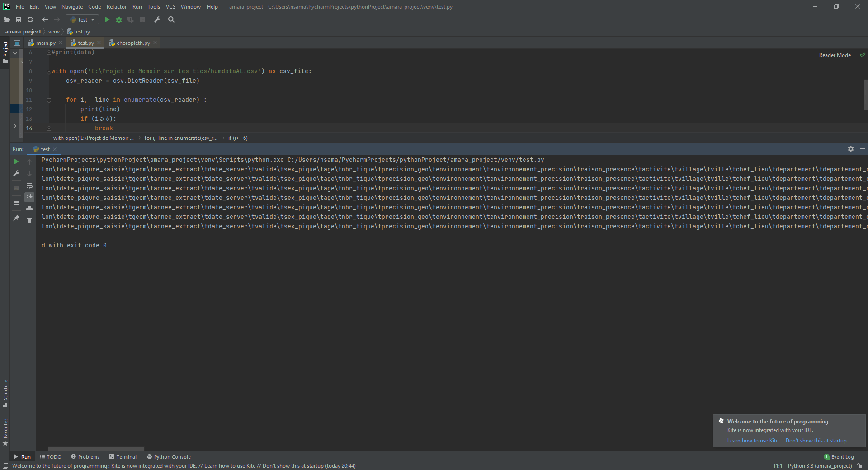Enable Reader Mode in the editor

point(835,55)
